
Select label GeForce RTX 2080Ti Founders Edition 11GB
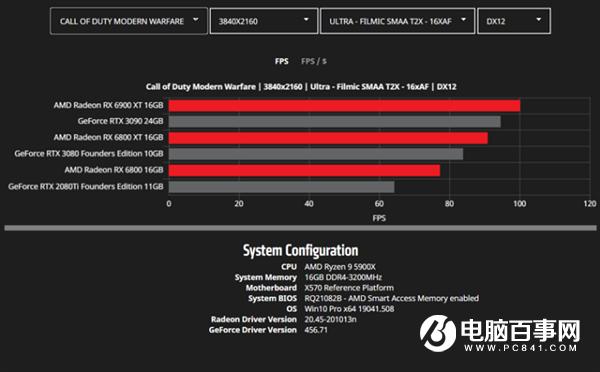(x=86, y=187)
